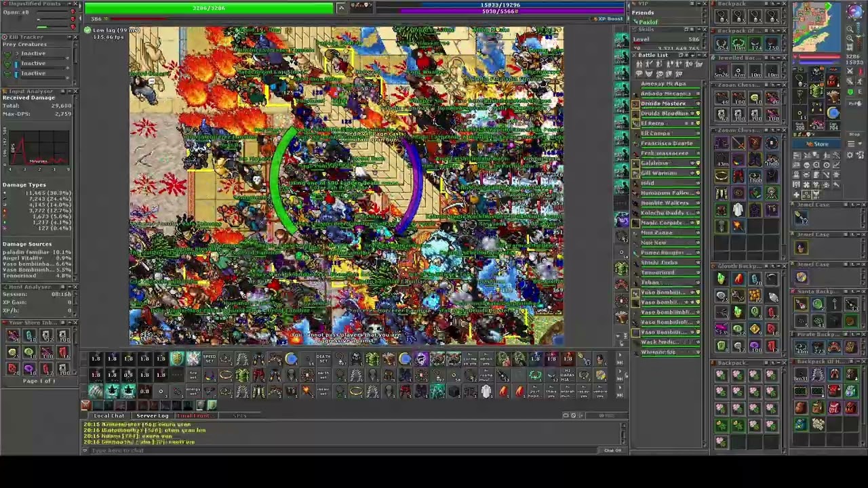
Task: Toggle hide knights filter in Battle List
Action: click(649, 64)
